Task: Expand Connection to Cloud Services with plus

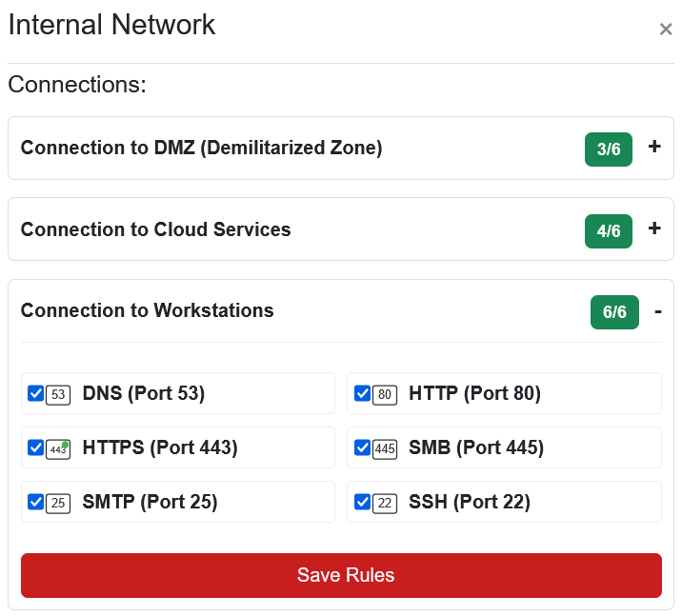Action: point(654,229)
